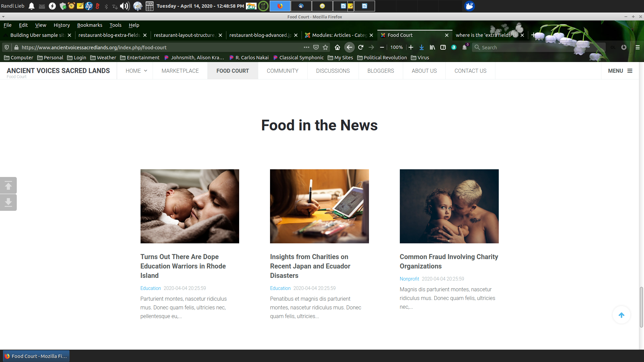The height and width of the screenshot is (362, 644).
Task: Toggle the system volume speaker icon
Action: 124,6
